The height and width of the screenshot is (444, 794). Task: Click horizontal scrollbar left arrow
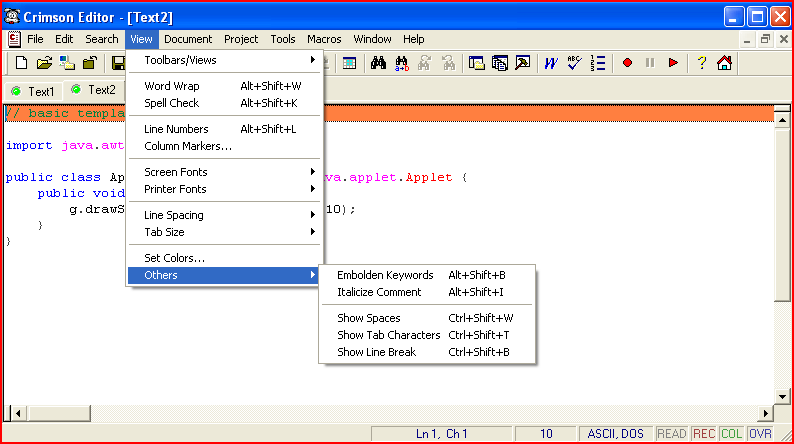coord(18,414)
